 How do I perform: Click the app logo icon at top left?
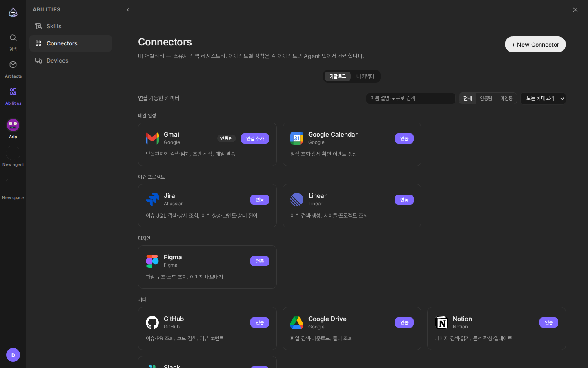[13, 12]
